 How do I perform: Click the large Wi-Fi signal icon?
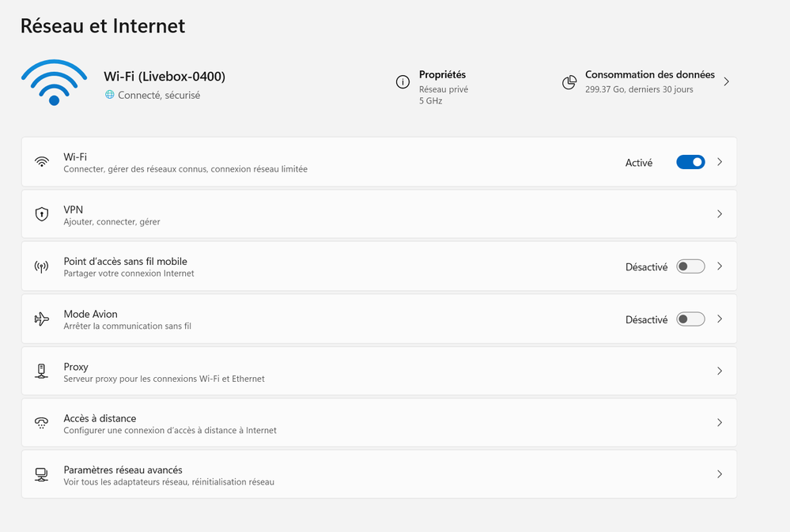54,83
